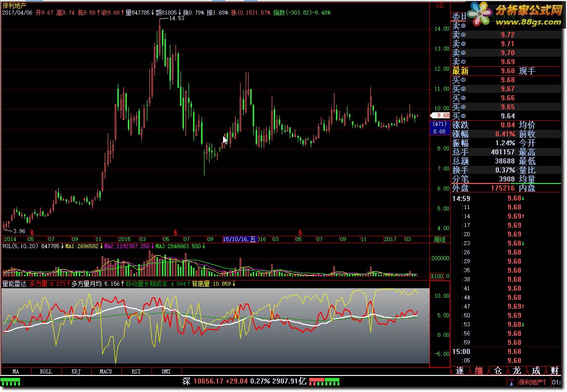Switch to the RSI indicator tab
This screenshot has height=392, width=567.
click(136, 371)
